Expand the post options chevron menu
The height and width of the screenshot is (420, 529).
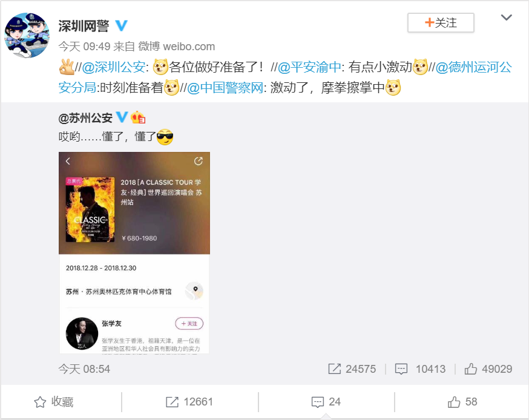506,18
